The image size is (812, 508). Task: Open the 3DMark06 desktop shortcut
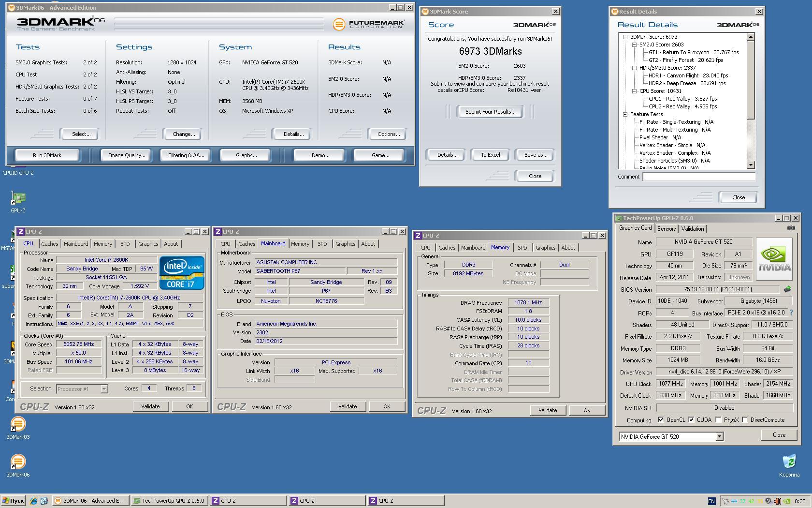18,466
